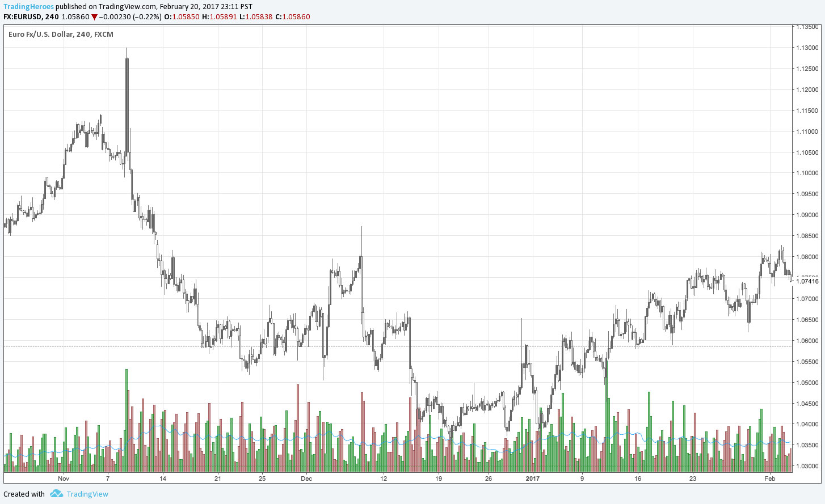Click the 1.07416 current price label
Image resolution: width=825 pixels, height=504 pixels.
pos(807,281)
